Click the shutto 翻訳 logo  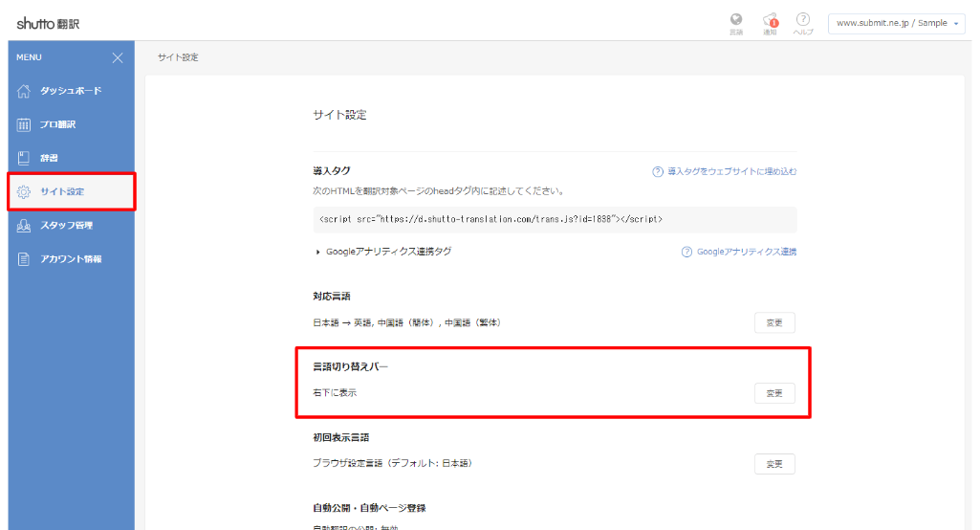[48, 24]
